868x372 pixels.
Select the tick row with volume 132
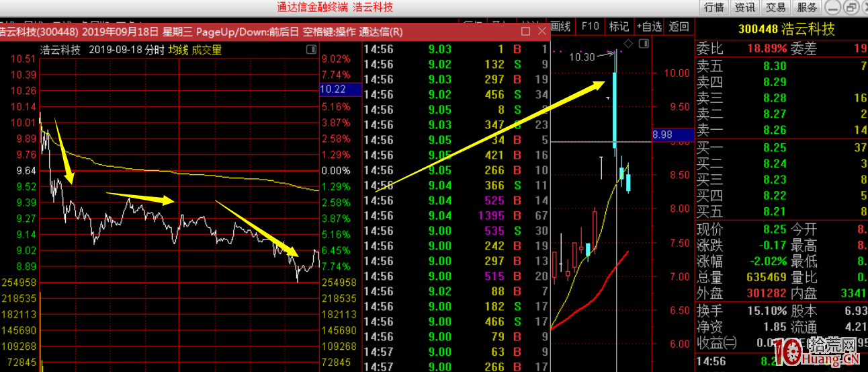(x=456, y=65)
